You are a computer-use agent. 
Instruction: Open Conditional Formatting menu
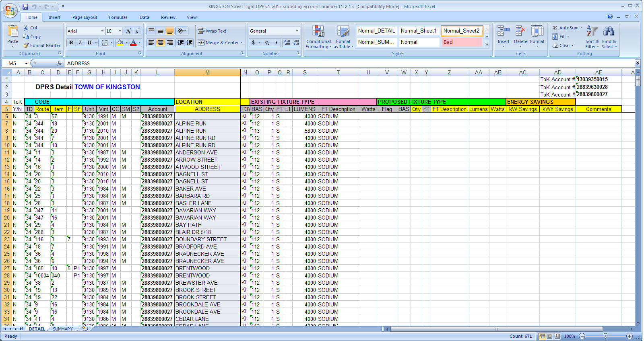tap(318, 37)
